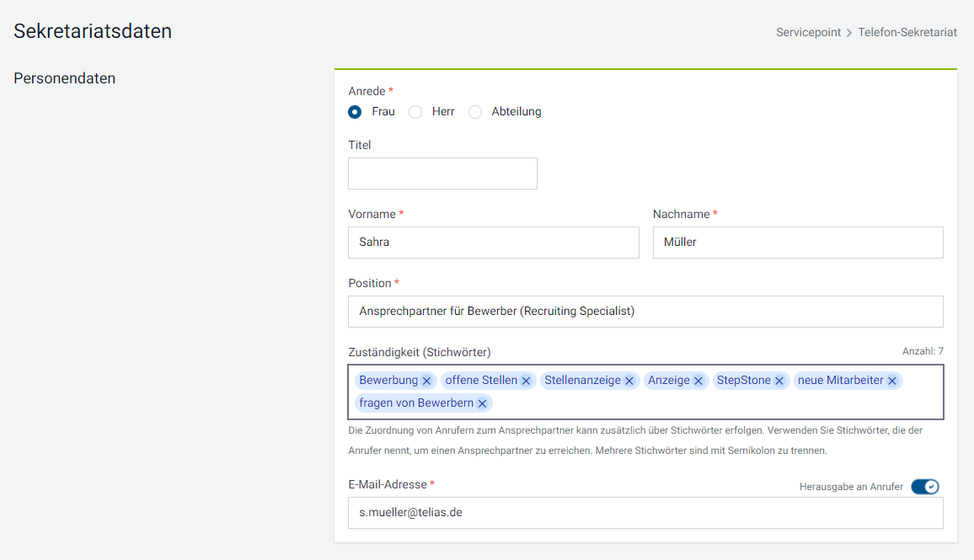Remove the Bewerbung keyword tag
This screenshot has height=560, width=974.
[x=426, y=381]
